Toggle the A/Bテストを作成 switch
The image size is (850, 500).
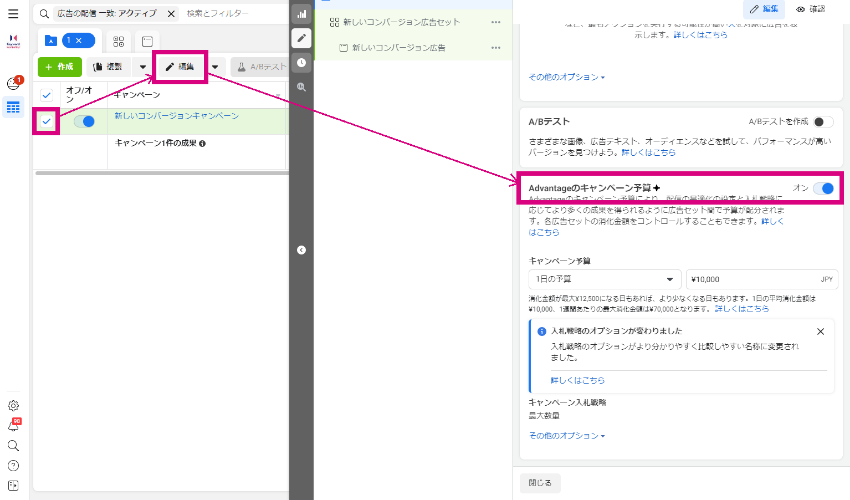[823, 121]
